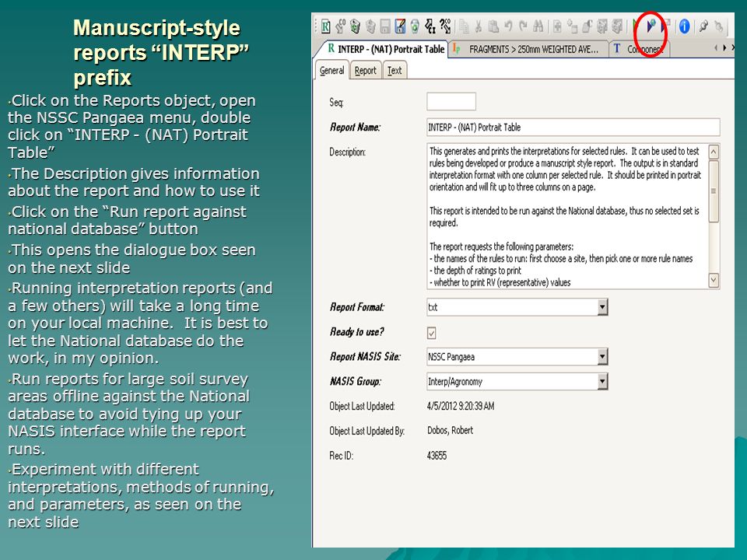747x560 pixels.
Task: Click the Paste clipboard icon
Action: pos(494,27)
